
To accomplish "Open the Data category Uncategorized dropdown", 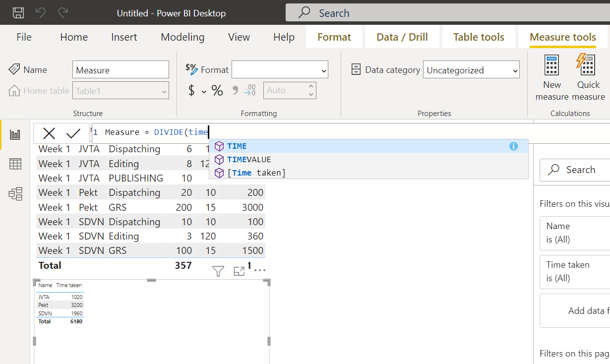I will (x=471, y=70).
